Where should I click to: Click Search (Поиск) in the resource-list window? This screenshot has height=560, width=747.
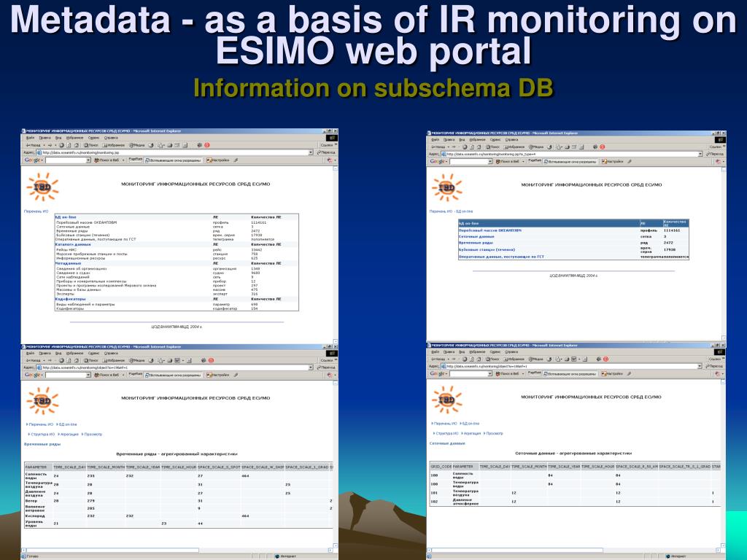91,145
